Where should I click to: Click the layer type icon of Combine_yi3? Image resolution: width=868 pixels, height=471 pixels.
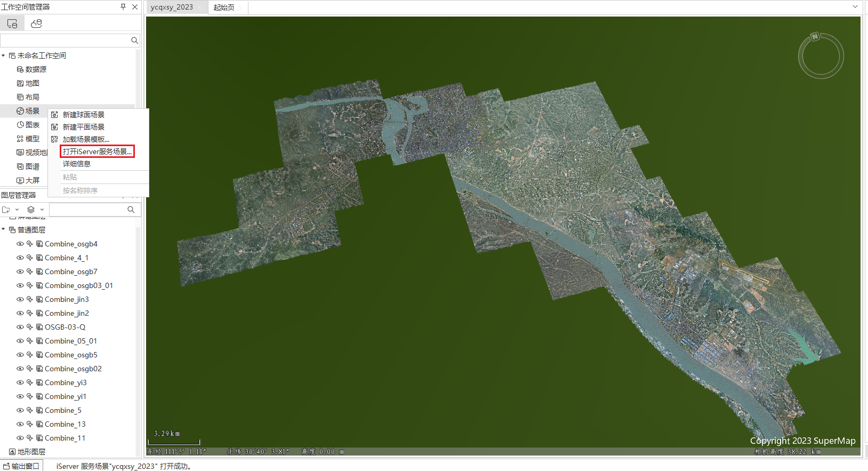tap(39, 382)
